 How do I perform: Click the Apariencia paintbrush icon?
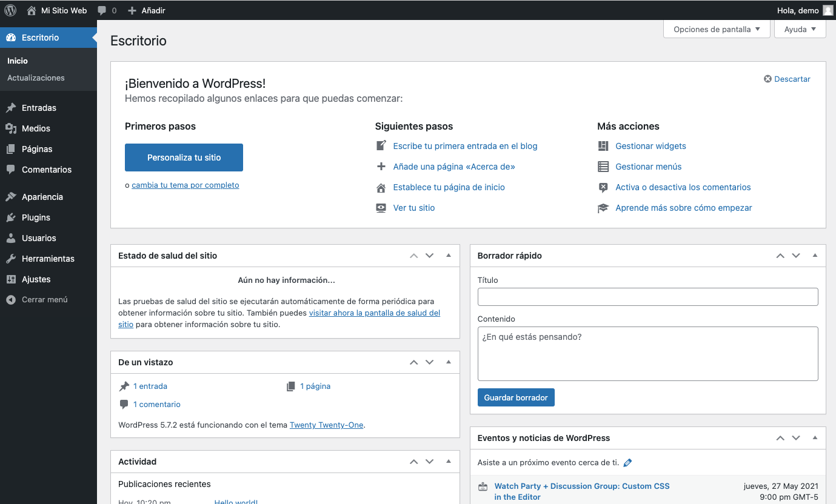pyautogui.click(x=12, y=196)
